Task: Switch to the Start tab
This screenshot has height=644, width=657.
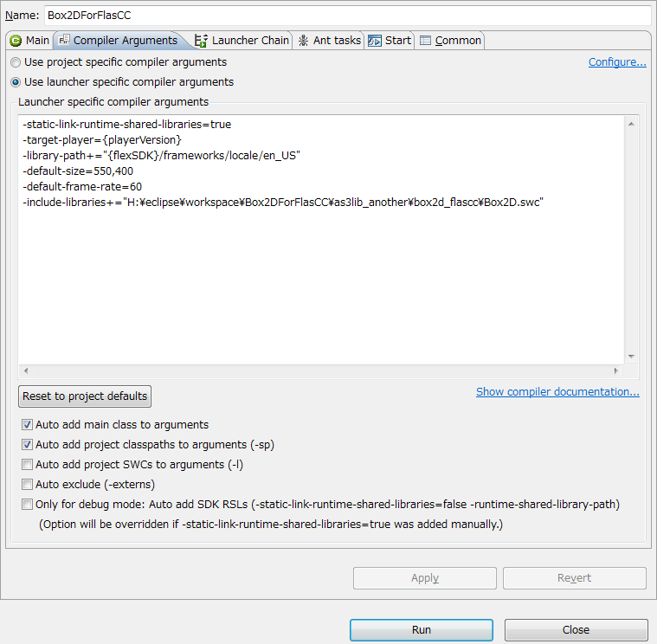Action: [390, 40]
